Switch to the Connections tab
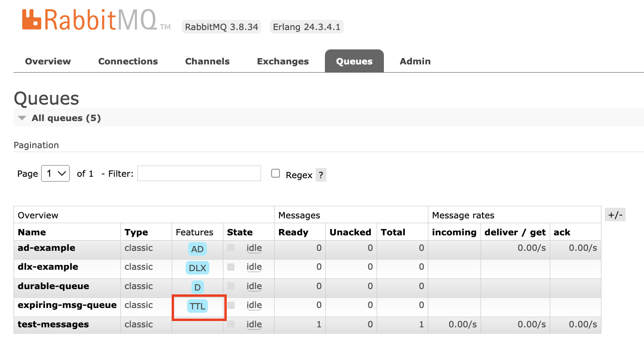This screenshot has height=337, width=644. [x=128, y=61]
